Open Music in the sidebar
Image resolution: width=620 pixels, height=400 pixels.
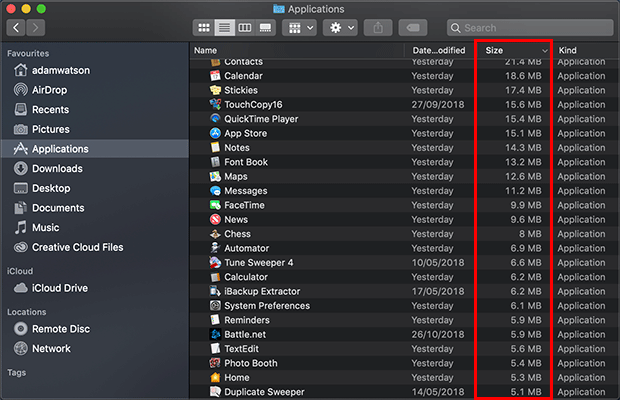[95, 228]
